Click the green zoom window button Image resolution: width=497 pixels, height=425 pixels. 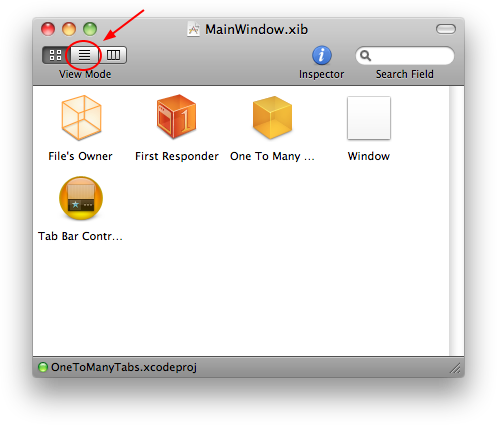[x=90, y=29]
